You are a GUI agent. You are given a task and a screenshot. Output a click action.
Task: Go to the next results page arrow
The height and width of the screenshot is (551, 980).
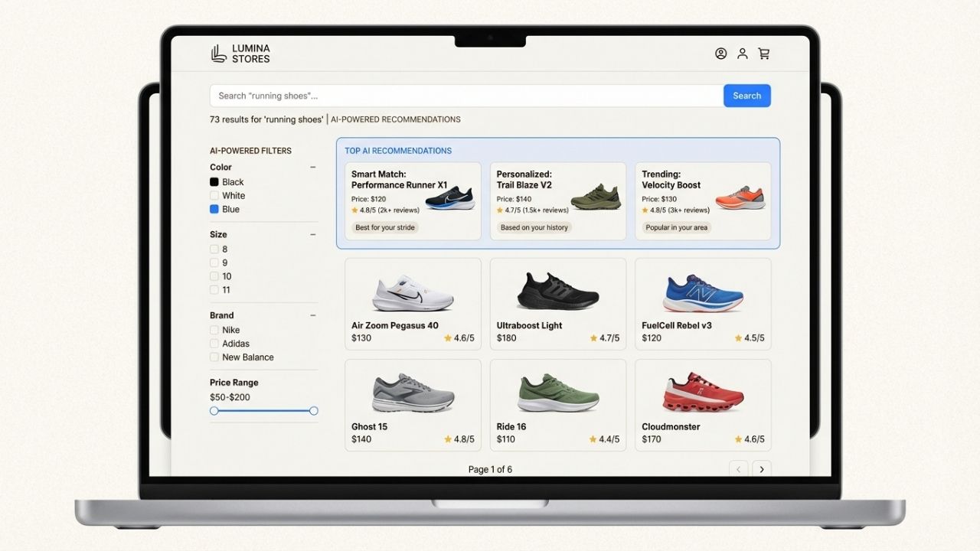coord(762,469)
